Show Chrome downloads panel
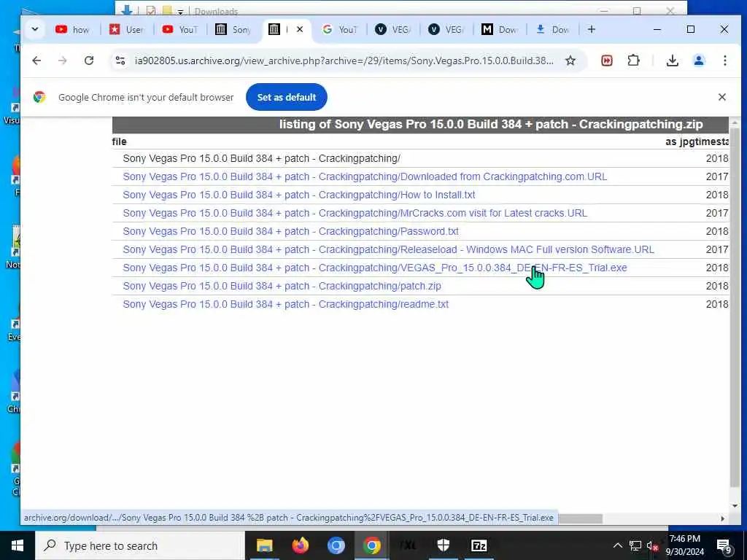This screenshot has height=560, width=747. (672, 61)
